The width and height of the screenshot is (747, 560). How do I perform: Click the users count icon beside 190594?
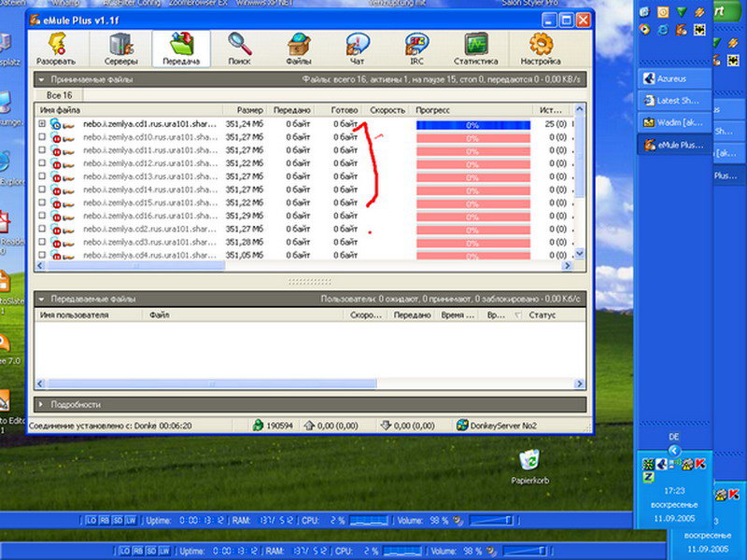(x=258, y=426)
